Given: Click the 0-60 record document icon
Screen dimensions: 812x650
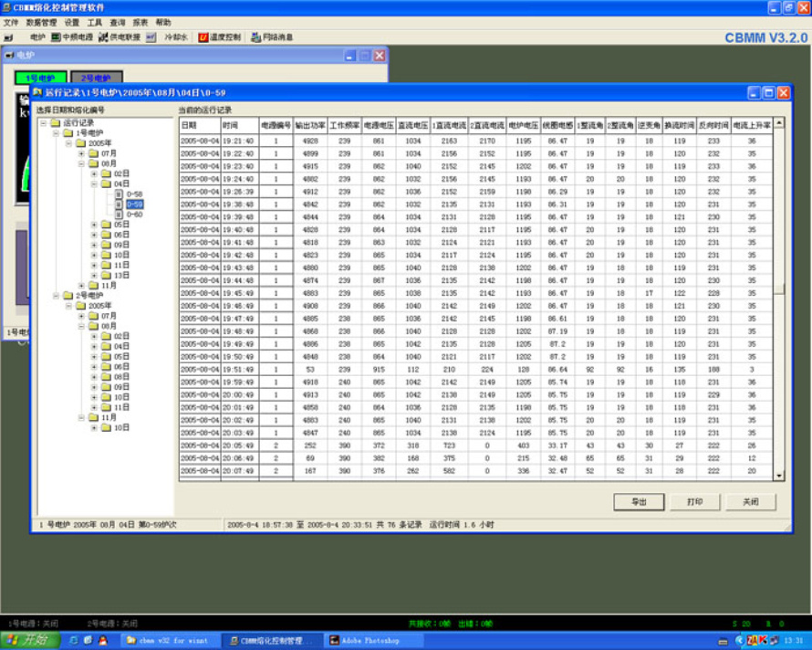Looking at the screenshot, I should click(x=119, y=214).
